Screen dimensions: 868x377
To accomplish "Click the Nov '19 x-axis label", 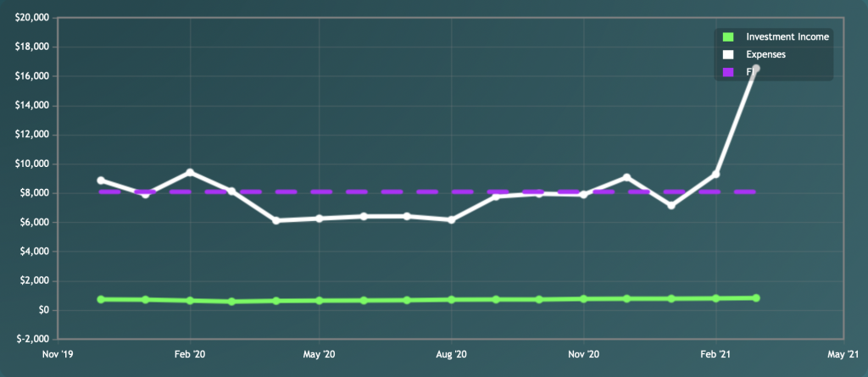I will click(58, 353).
